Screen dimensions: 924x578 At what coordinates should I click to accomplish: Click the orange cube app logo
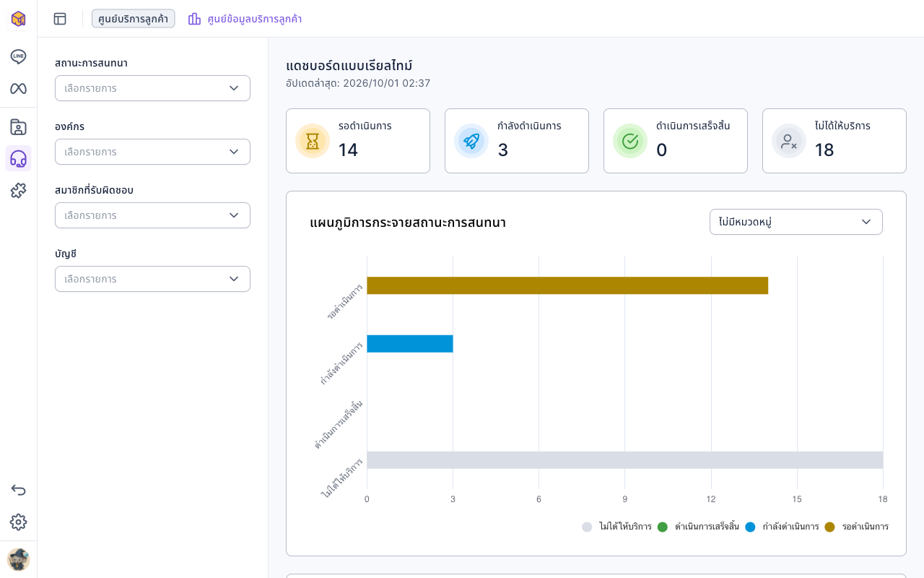[18, 19]
